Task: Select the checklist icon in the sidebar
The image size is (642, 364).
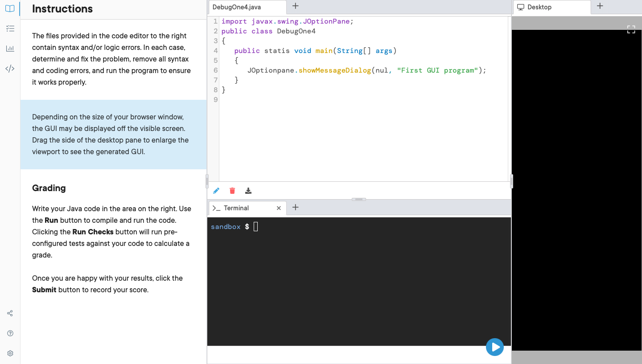Action: click(x=10, y=28)
